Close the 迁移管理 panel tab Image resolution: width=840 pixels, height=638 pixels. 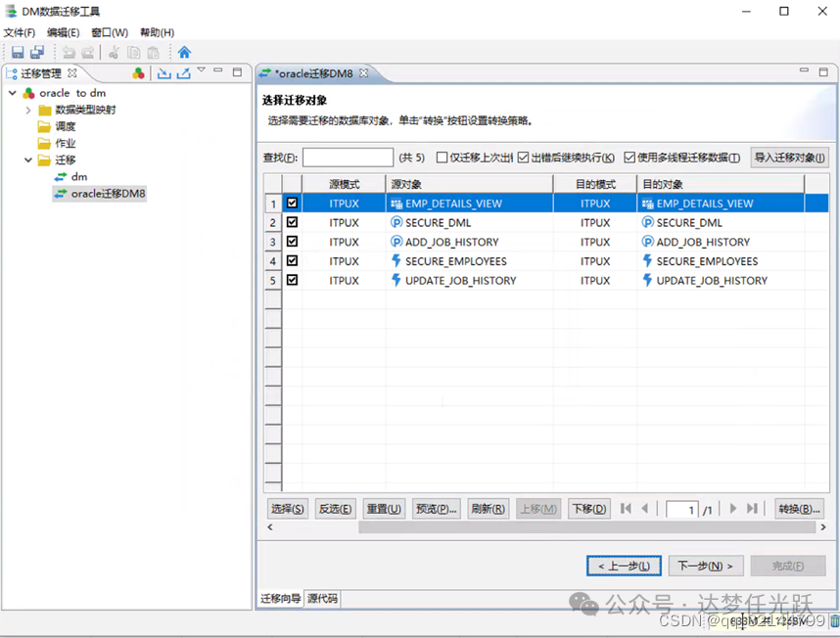[x=72, y=72]
